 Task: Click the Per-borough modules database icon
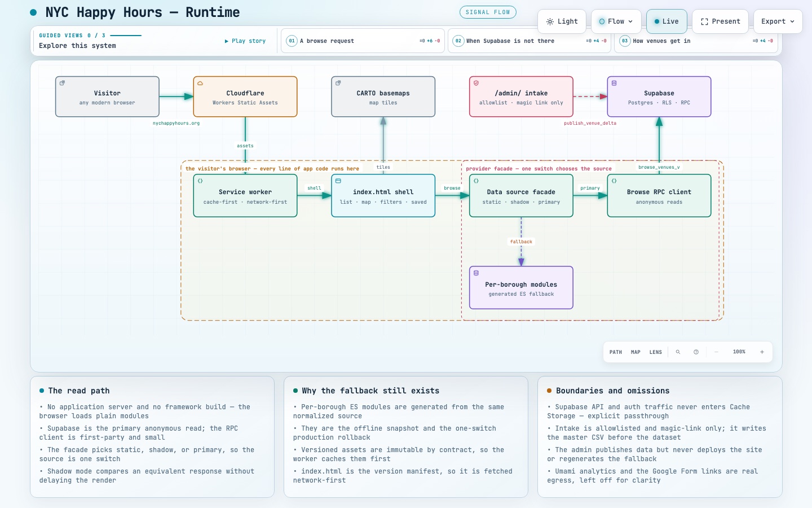point(476,273)
